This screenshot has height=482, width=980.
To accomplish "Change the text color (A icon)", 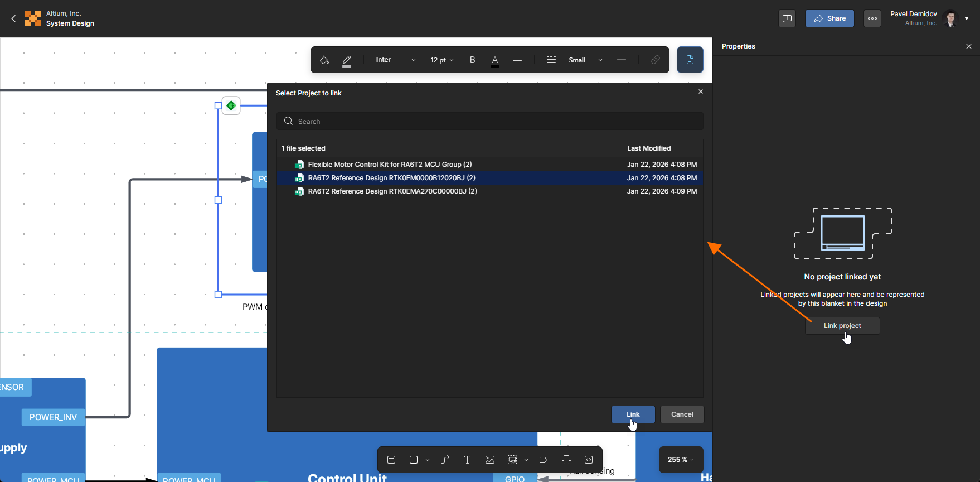I will click(495, 60).
